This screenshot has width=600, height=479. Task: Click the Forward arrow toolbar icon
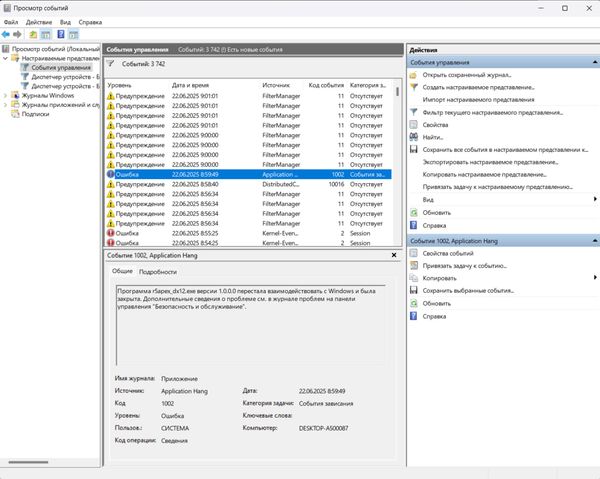click(x=17, y=34)
